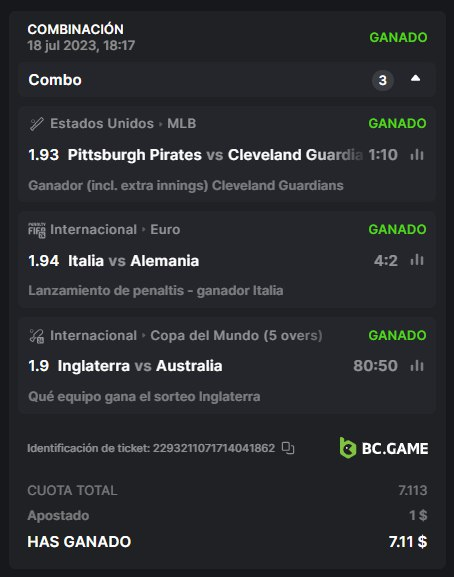This screenshot has height=577, width=454.
Task: Open the MLB league link
Action: coord(181,123)
